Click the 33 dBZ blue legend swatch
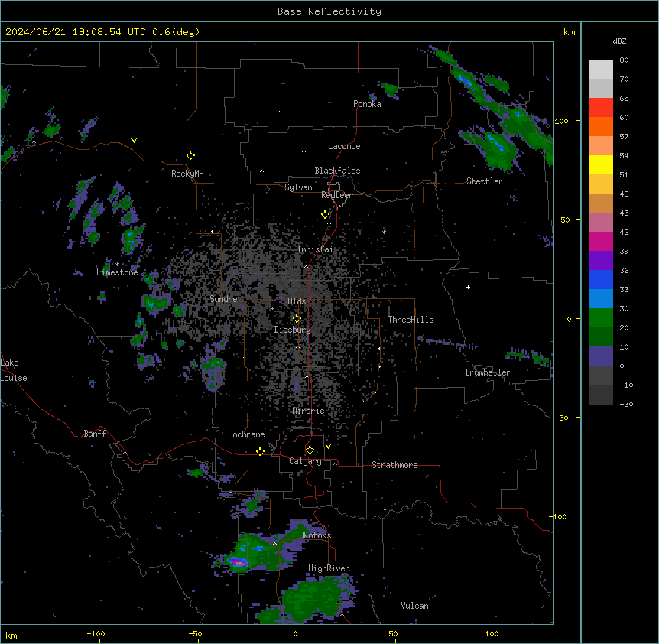 click(x=601, y=279)
